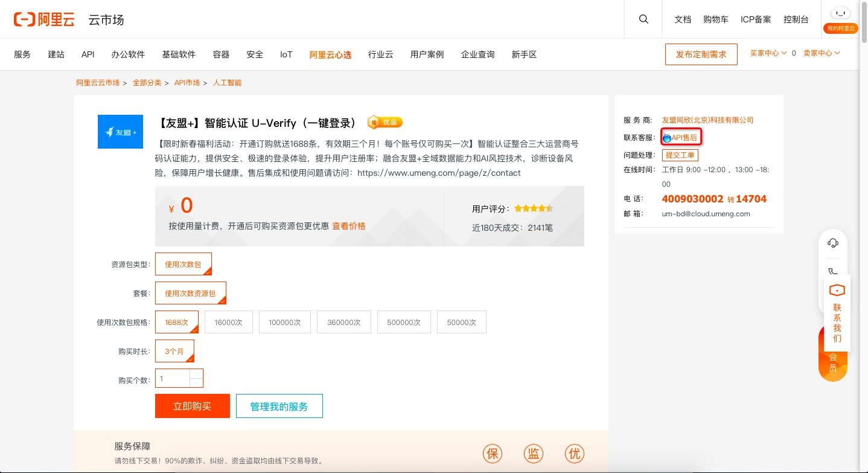Open the 查看价格 link

[x=349, y=226]
